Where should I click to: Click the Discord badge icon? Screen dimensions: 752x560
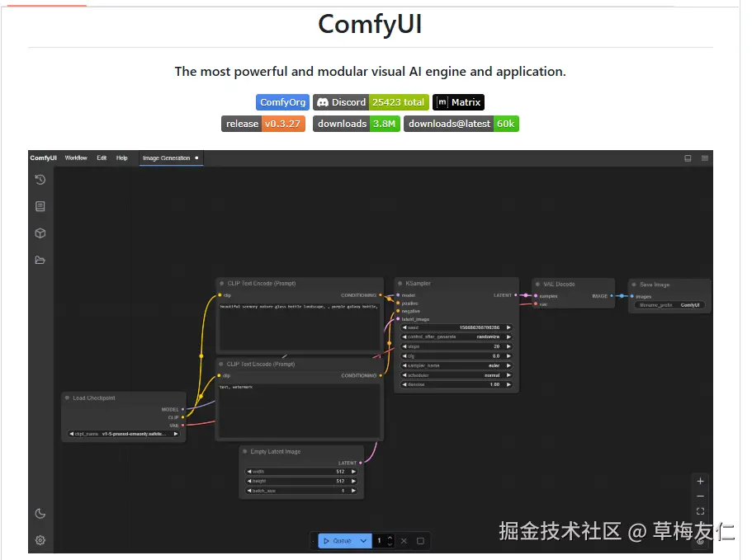(x=323, y=102)
